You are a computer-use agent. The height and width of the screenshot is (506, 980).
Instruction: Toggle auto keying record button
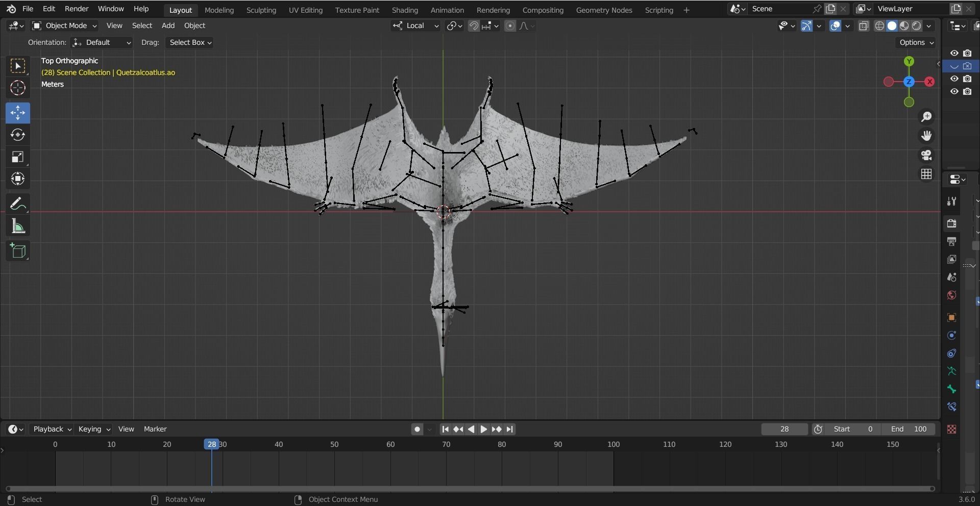click(x=417, y=429)
